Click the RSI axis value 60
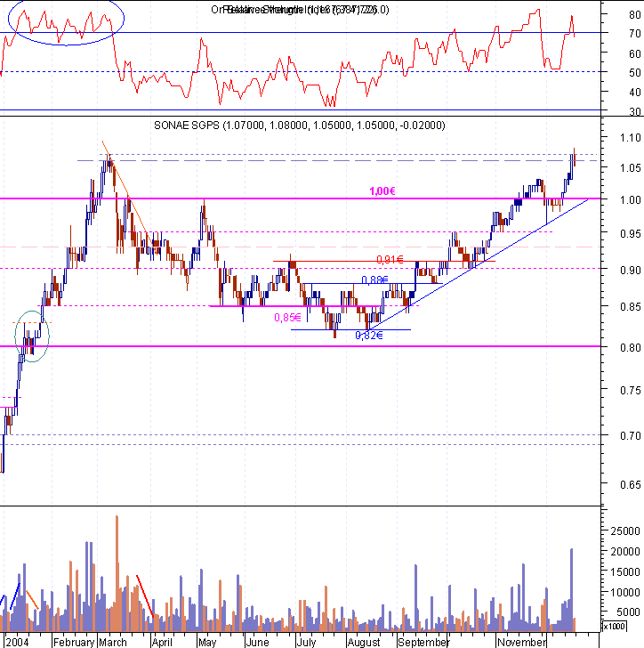This screenshot has width=644, height=648. (635, 53)
